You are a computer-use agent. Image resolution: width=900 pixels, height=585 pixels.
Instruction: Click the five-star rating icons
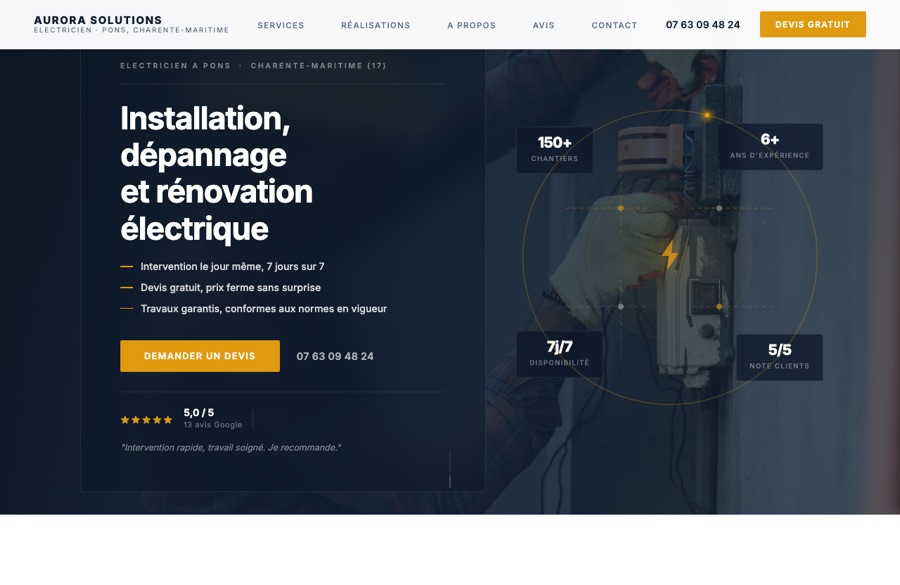click(146, 420)
